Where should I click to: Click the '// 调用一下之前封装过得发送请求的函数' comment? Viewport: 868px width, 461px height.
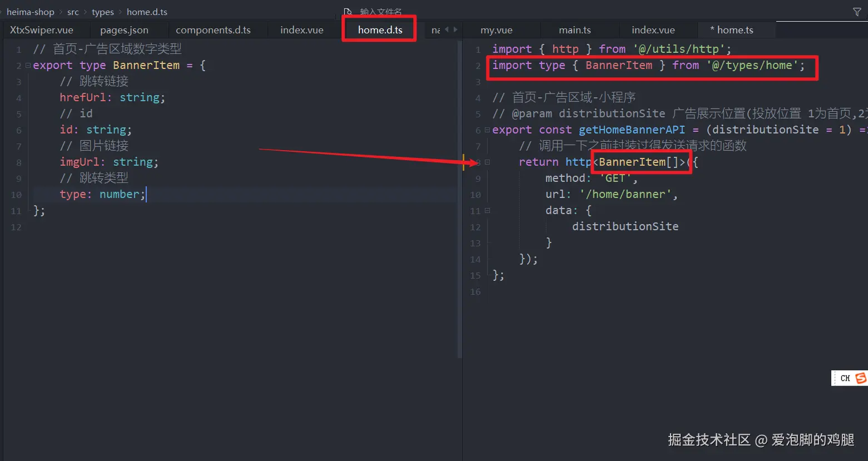tap(633, 146)
